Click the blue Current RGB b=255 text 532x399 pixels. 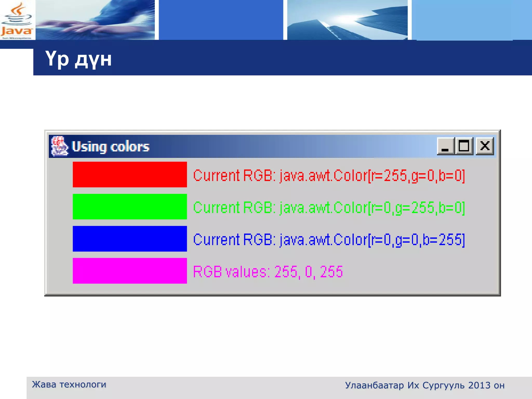click(x=329, y=240)
